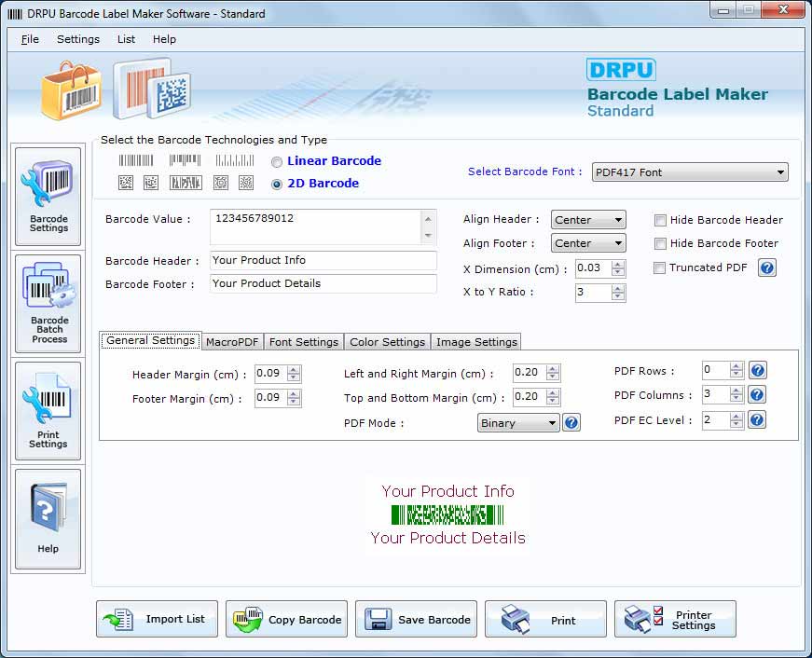This screenshot has height=658, width=812.
Task: Open the List menu
Action: (x=126, y=39)
